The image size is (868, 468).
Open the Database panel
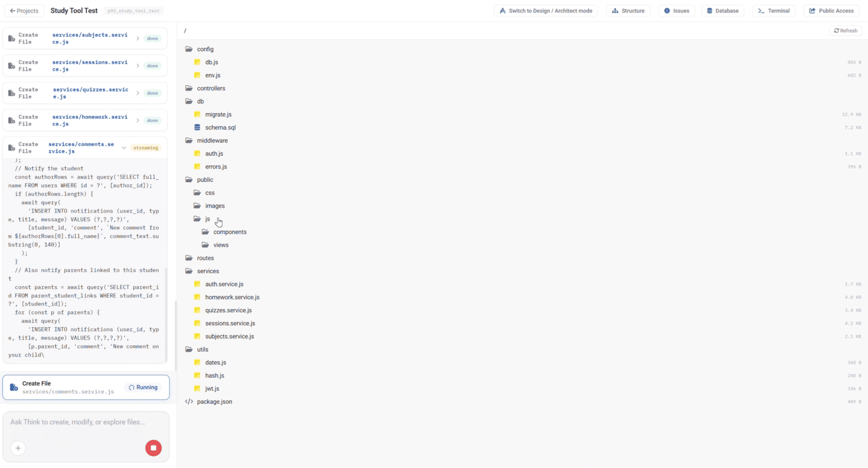[723, 11]
